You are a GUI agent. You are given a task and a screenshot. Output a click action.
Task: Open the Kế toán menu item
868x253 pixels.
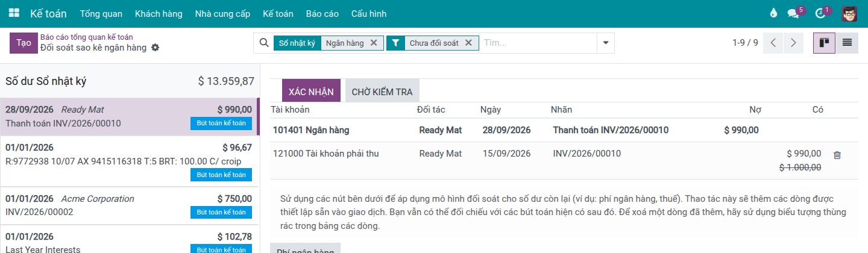pyautogui.click(x=278, y=13)
